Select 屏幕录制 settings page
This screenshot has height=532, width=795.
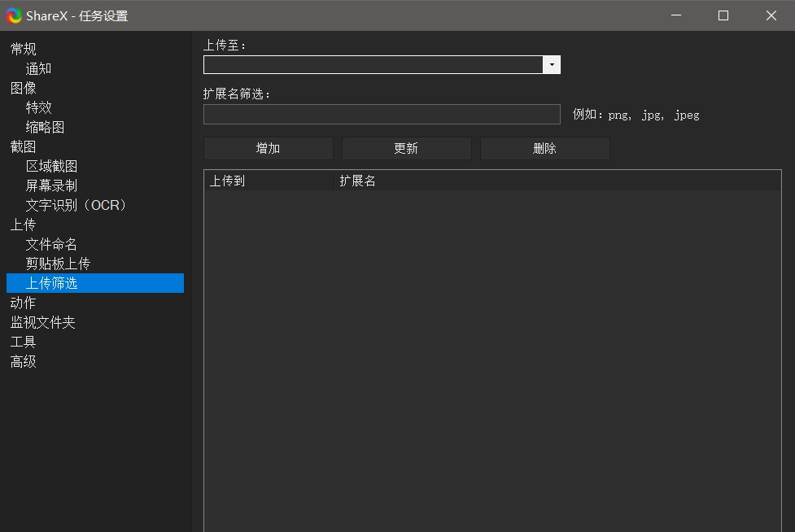click(x=51, y=186)
